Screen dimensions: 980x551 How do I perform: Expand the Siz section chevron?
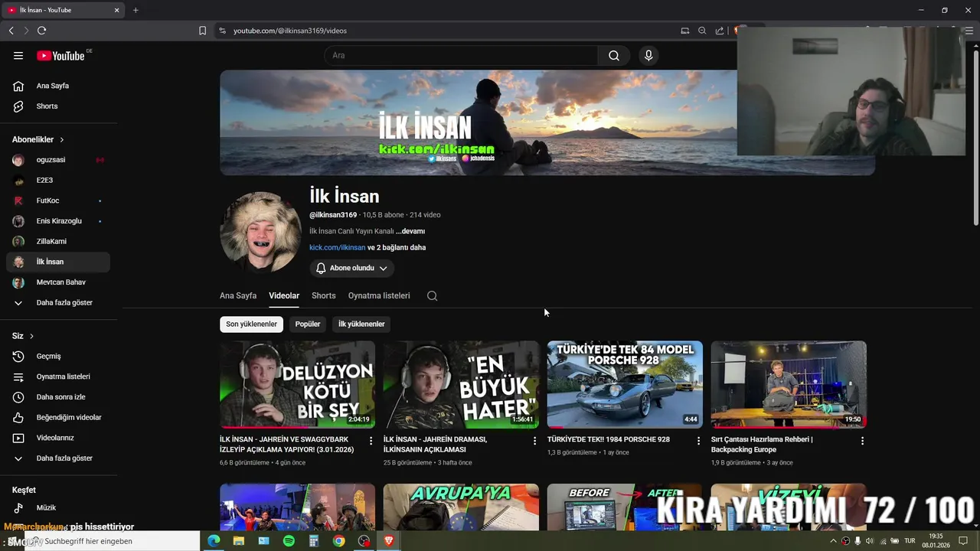click(x=31, y=336)
